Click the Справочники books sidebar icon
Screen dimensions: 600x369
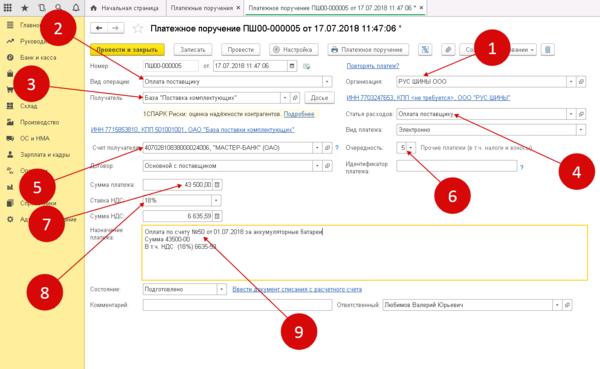[x=10, y=203]
